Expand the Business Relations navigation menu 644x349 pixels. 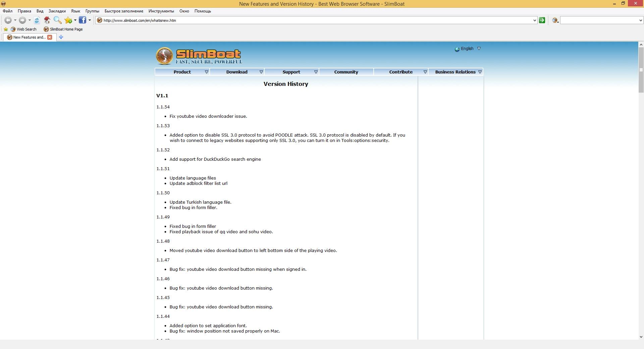click(480, 72)
